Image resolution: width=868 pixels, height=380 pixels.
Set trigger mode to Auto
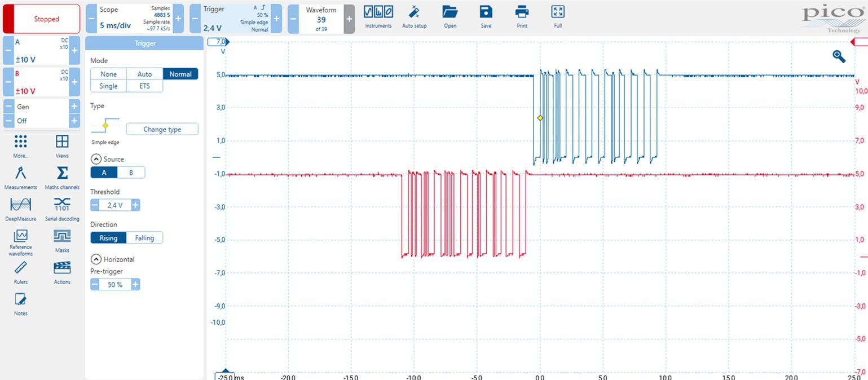click(x=144, y=74)
